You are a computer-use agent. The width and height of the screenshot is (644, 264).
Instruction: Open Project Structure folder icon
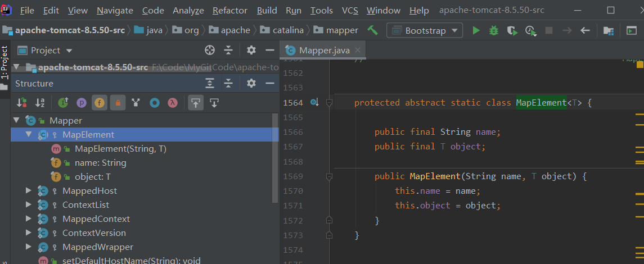(608, 30)
